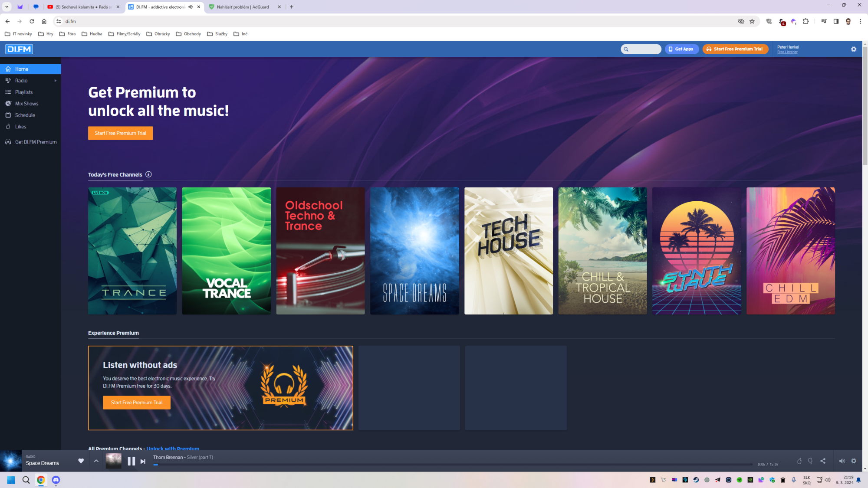Image resolution: width=868 pixels, height=488 pixels.
Task: Open the share options in the player bar
Action: tap(822, 461)
